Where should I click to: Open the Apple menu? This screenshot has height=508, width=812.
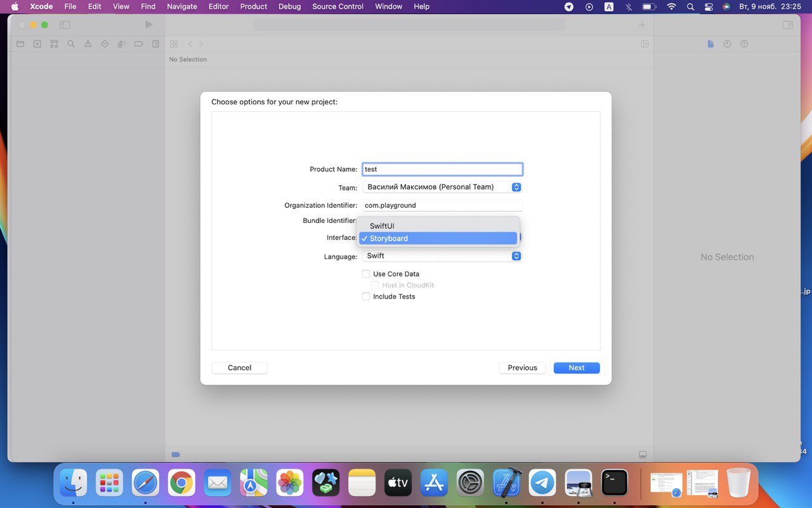point(15,6)
